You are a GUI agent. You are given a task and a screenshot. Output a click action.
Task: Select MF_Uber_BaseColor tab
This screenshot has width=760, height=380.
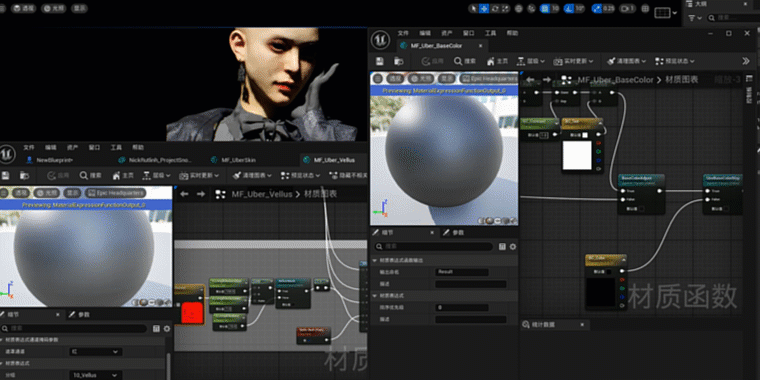[436, 46]
